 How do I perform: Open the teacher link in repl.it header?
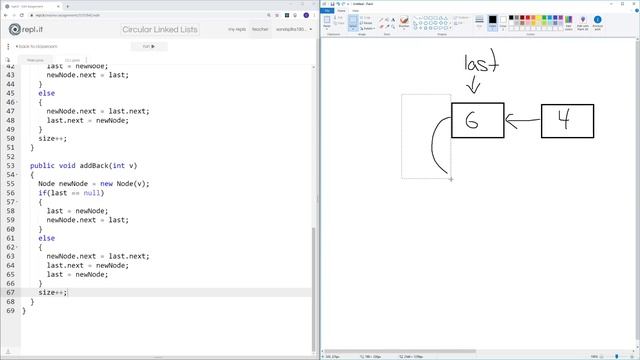(x=260, y=29)
